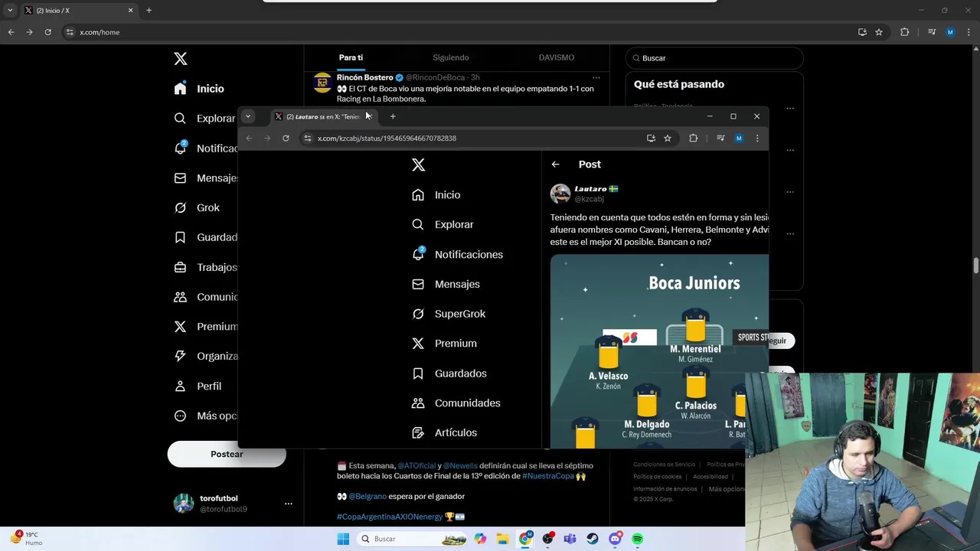Click the @kzcabj handle in the post
Viewport: 980px width, 551px height.
[590, 199]
